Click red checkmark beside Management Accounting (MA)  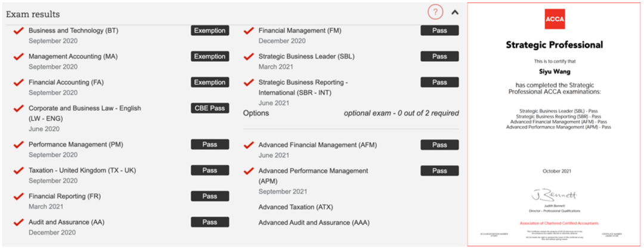click(x=18, y=57)
